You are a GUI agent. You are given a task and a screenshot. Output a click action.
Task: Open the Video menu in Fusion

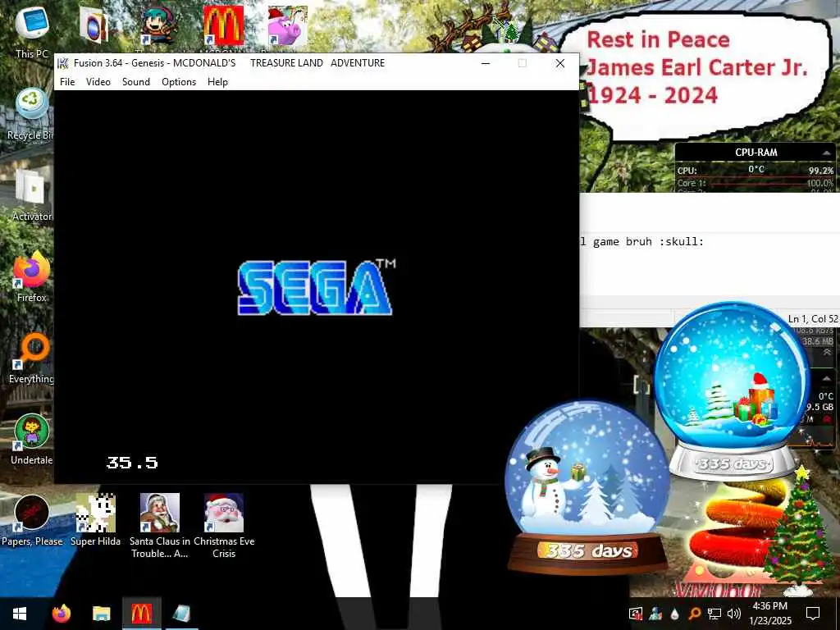98,82
